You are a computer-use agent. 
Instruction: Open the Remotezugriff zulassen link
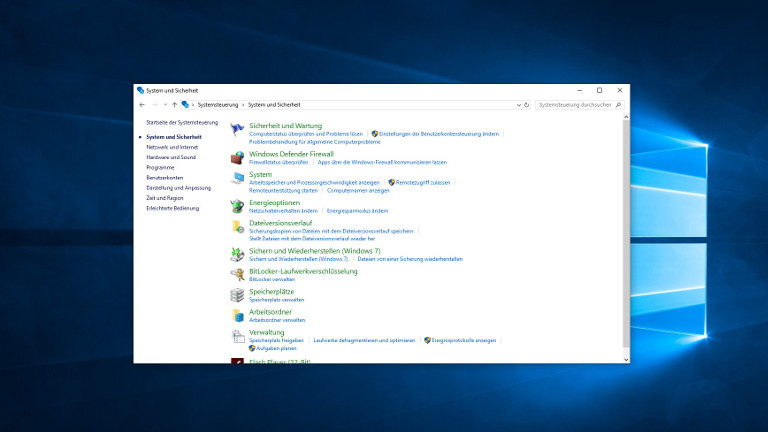click(422, 182)
